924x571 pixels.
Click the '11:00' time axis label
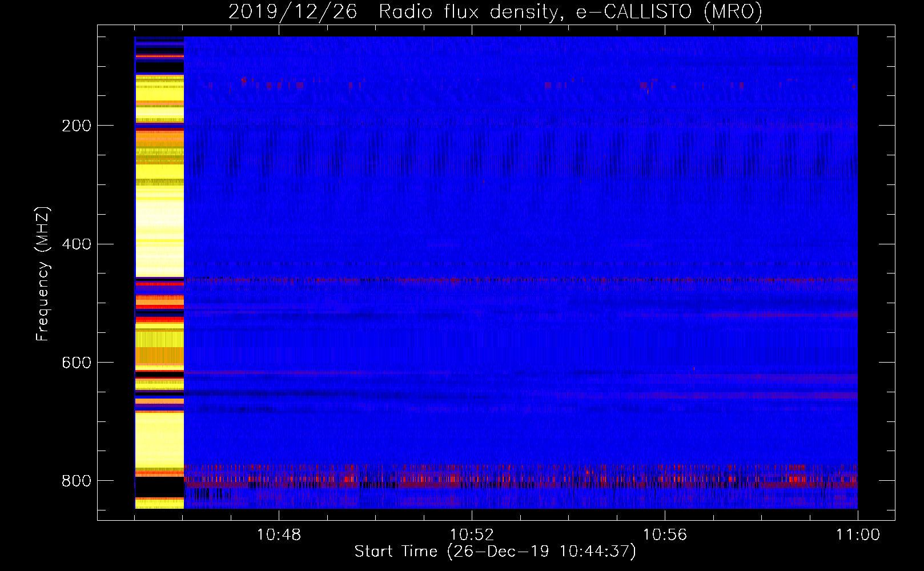coord(858,535)
